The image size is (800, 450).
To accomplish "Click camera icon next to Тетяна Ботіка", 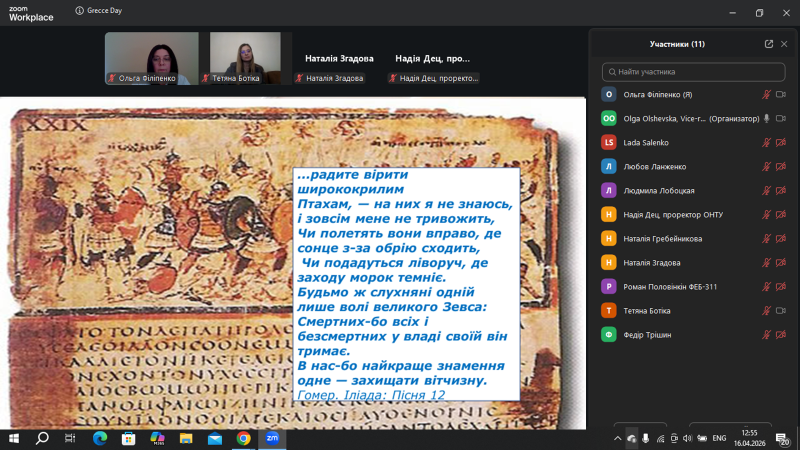I will click(x=781, y=310).
